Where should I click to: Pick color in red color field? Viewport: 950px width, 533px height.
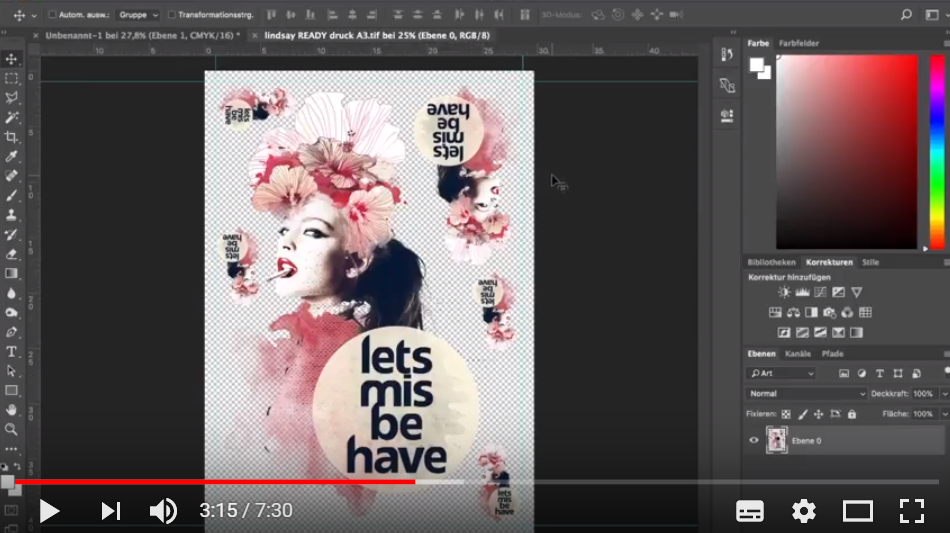(847, 151)
